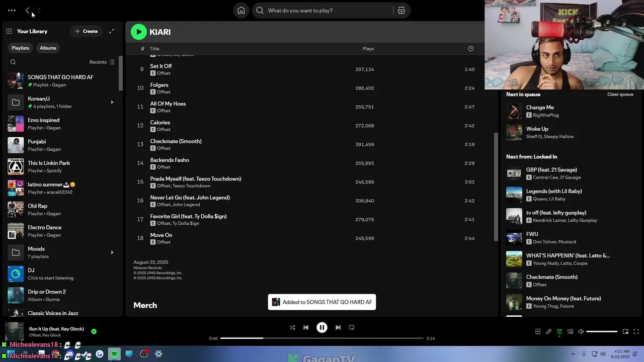Filter library by Albums
Viewport: 644px width, 362px height.
[48, 48]
